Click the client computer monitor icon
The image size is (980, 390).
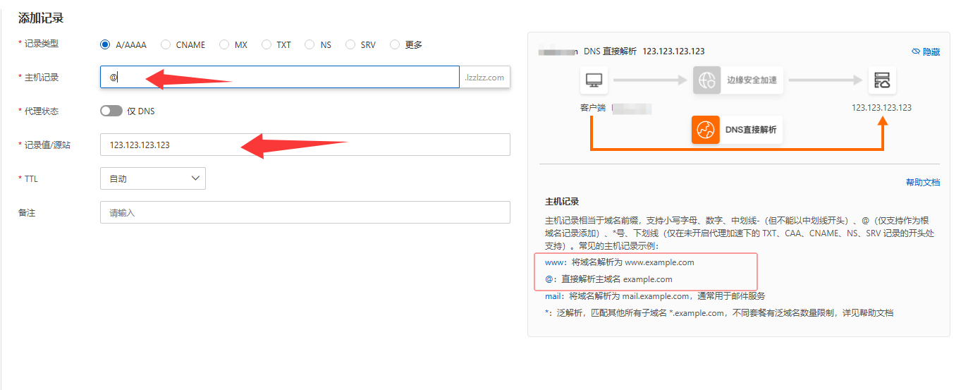click(594, 80)
